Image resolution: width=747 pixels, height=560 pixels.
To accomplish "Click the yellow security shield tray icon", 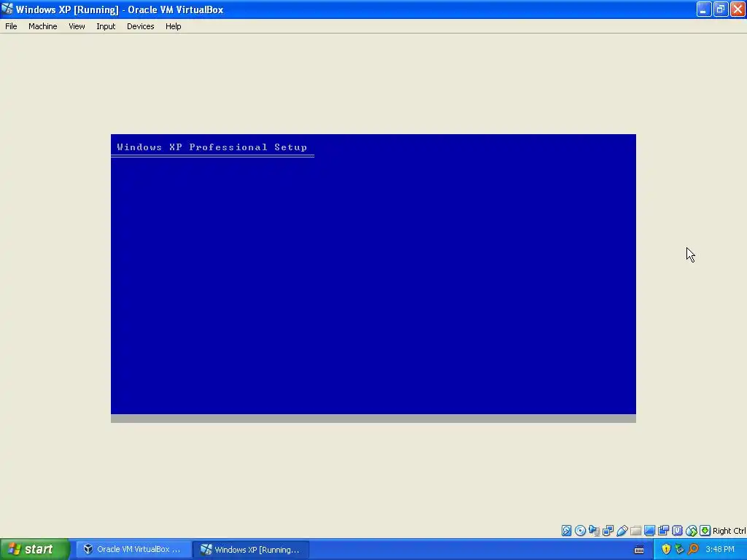I will pyautogui.click(x=666, y=549).
